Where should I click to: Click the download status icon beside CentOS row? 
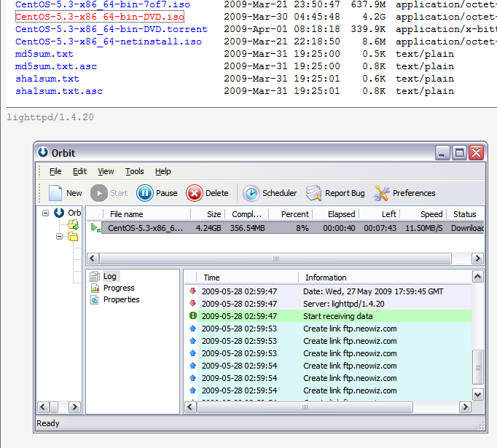pyautogui.click(x=95, y=228)
